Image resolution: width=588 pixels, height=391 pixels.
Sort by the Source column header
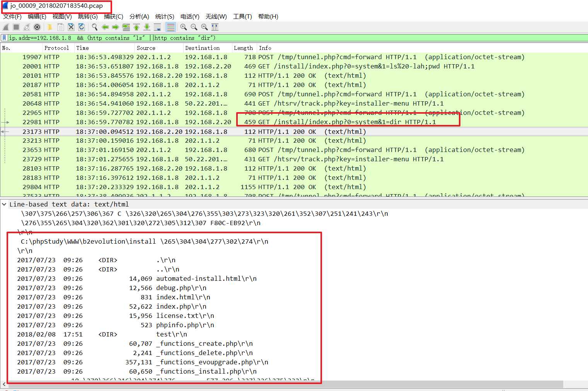159,48
